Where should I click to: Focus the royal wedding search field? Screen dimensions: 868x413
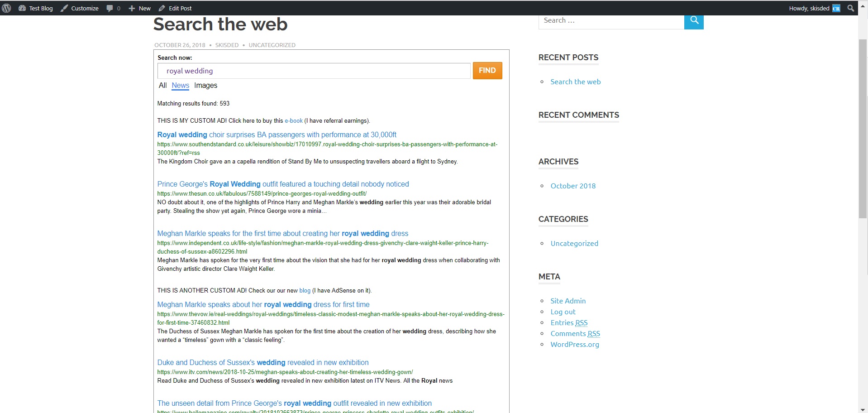pos(314,71)
